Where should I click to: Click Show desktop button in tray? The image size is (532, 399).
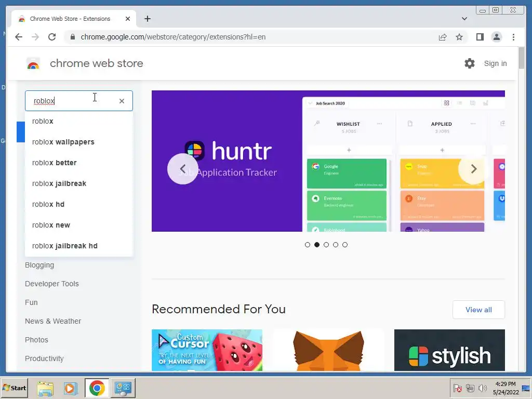[x=526, y=388]
